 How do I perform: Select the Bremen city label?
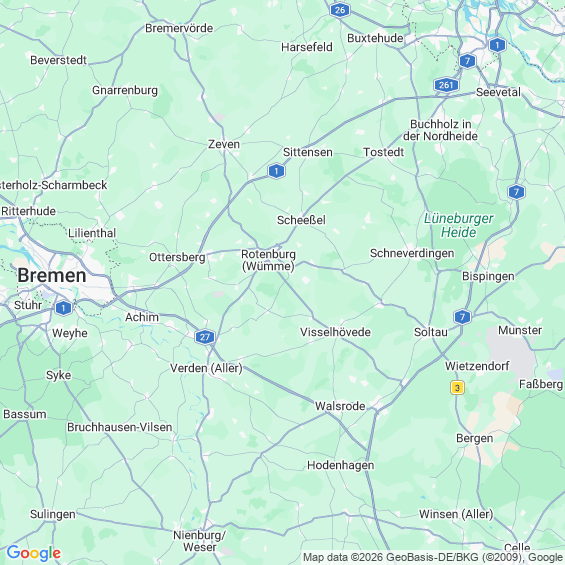[x=52, y=276]
